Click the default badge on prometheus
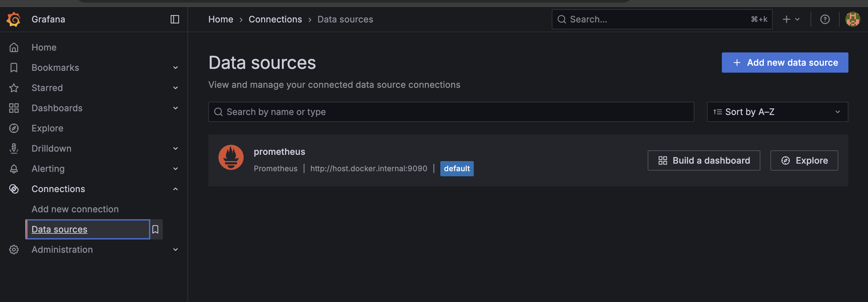Screen dimensions: 868x302 click(457, 168)
